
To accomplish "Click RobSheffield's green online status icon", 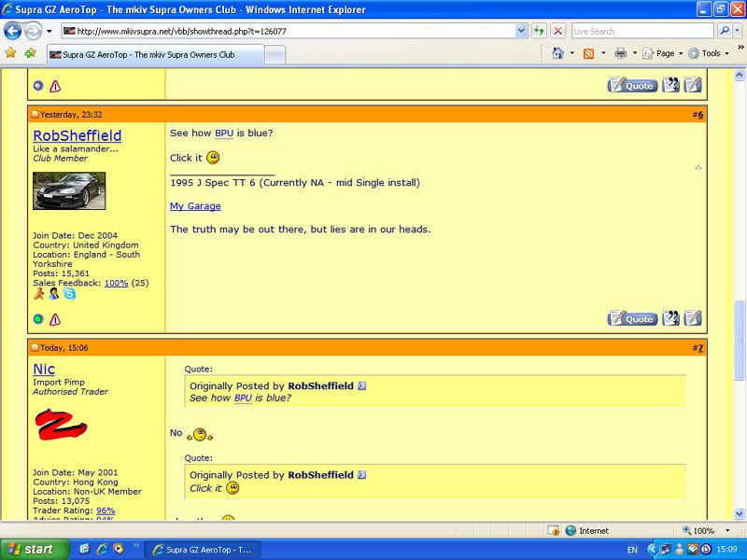I will click(x=38, y=319).
